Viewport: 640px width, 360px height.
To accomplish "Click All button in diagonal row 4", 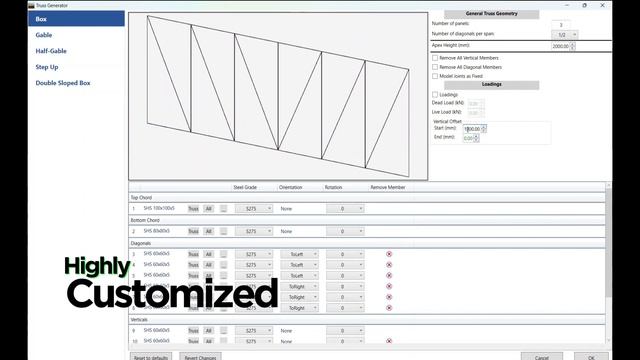I will 209,265.
